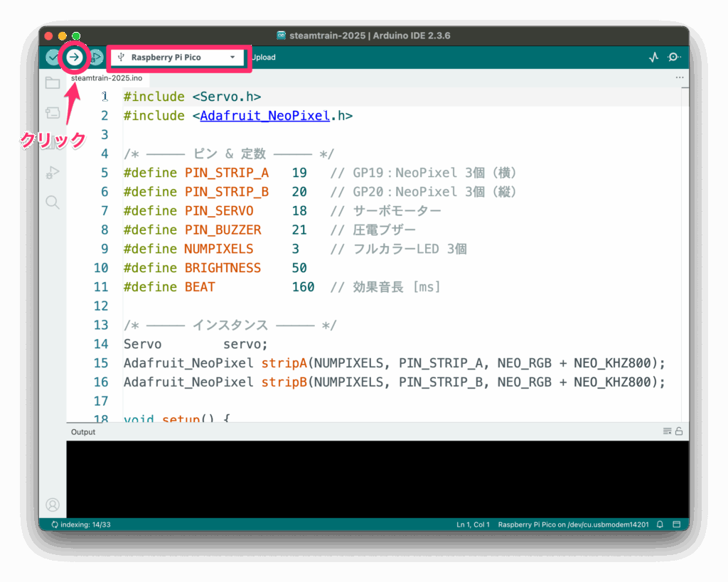Close the Arduino IDE window
This screenshot has width=728, height=582.
(49, 36)
